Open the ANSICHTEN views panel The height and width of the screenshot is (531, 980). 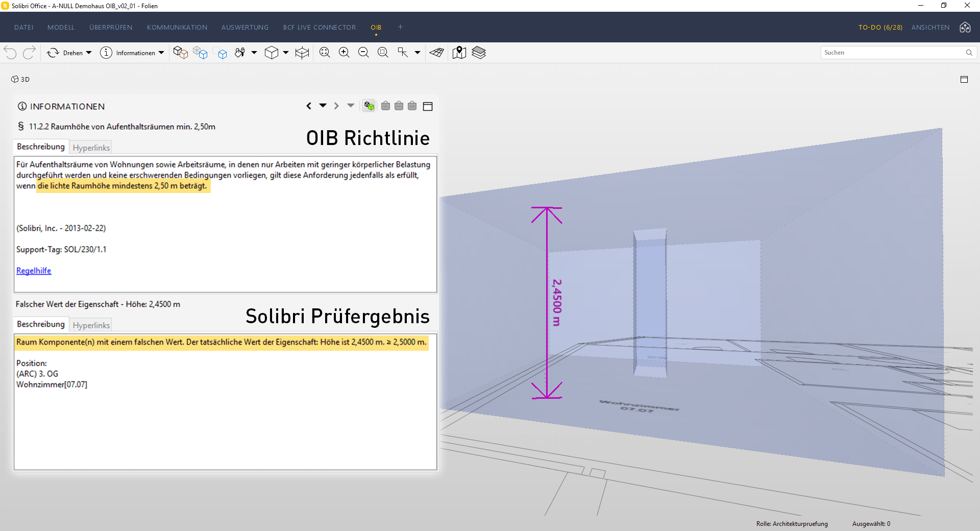(930, 28)
